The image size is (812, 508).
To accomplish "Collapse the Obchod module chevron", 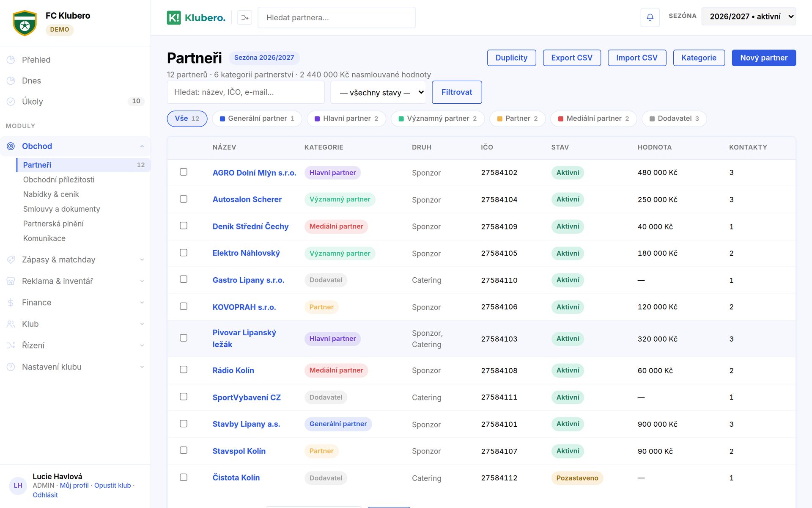I will (x=142, y=146).
